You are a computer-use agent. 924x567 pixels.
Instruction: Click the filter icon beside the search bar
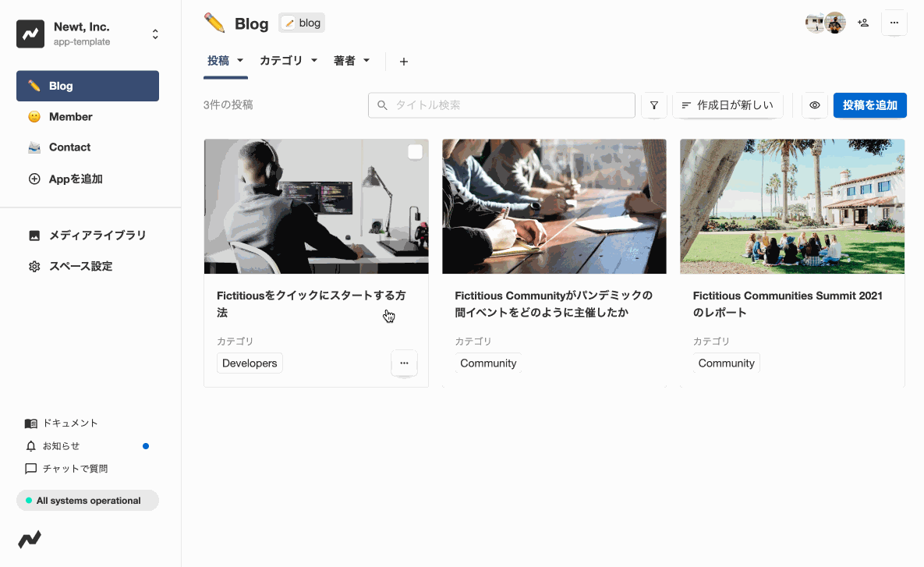pyautogui.click(x=653, y=105)
